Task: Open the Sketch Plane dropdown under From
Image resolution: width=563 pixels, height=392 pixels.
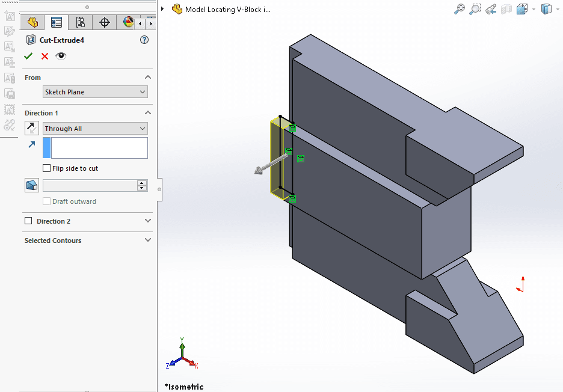Action: [x=95, y=91]
